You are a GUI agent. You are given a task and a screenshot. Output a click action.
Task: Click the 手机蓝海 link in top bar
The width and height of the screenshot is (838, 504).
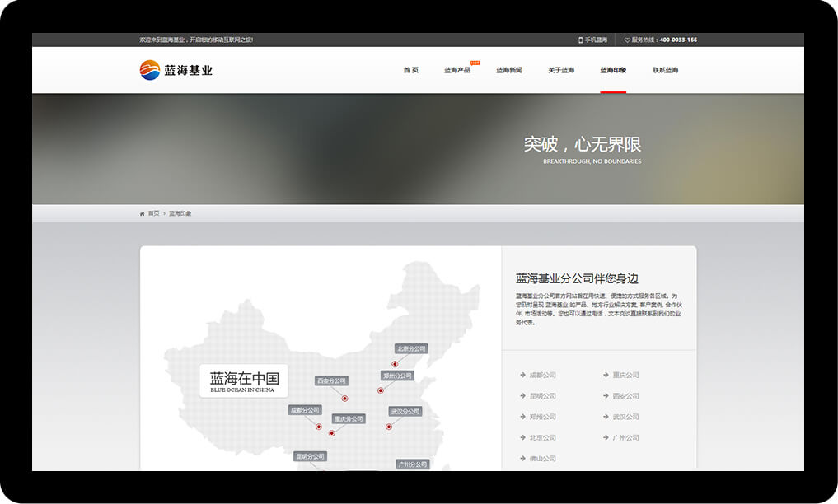[x=596, y=40]
